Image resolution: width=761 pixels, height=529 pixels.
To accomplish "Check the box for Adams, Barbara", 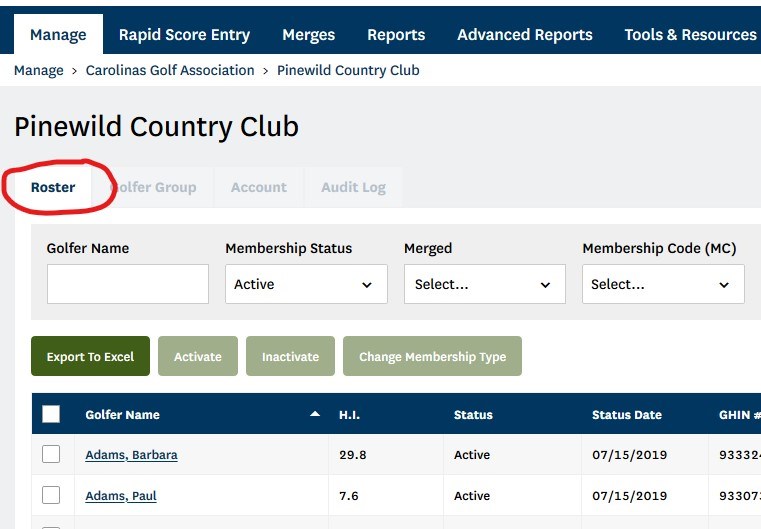I will (x=51, y=454).
